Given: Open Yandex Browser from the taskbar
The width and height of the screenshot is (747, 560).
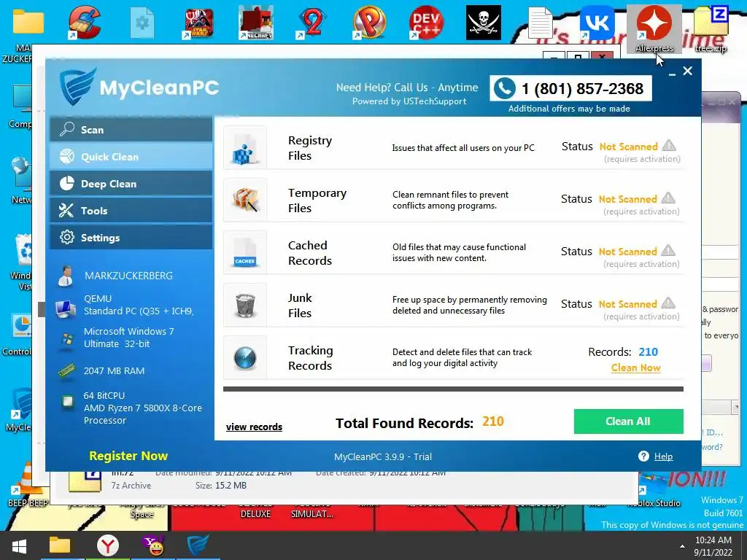Looking at the screenshot, I should [108, 545].
